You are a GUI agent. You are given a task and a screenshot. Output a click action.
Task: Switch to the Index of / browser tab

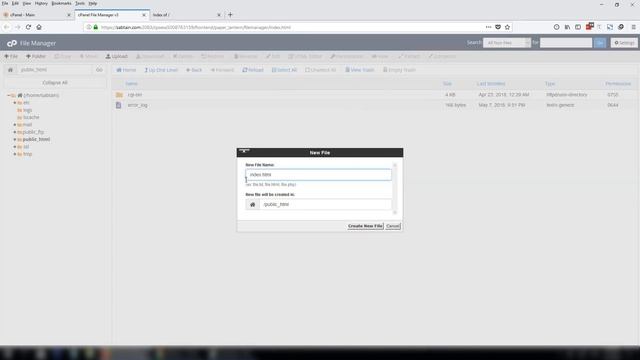pos(187,15)
